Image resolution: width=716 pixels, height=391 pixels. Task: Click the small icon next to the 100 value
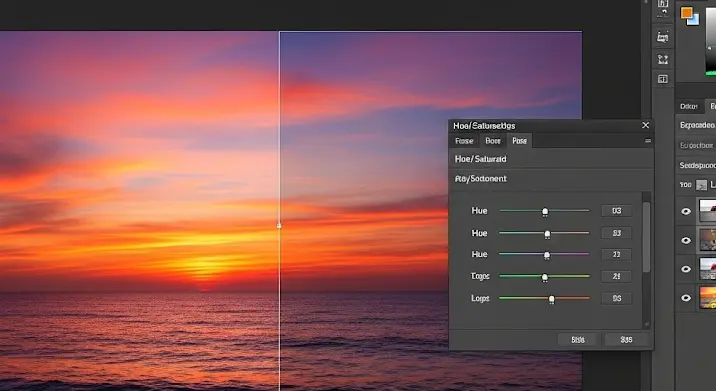pyautogui.click(x=701, y=185)
